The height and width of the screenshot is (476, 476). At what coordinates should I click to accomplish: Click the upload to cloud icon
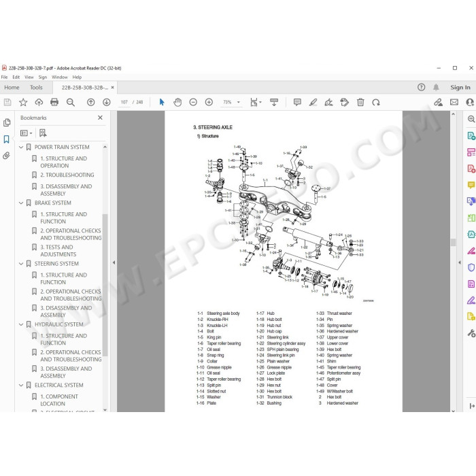point(39,102)
